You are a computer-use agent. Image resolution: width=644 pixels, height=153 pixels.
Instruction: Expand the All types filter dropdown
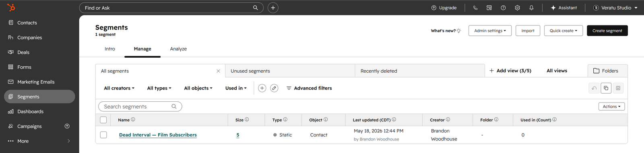(159, 88)
